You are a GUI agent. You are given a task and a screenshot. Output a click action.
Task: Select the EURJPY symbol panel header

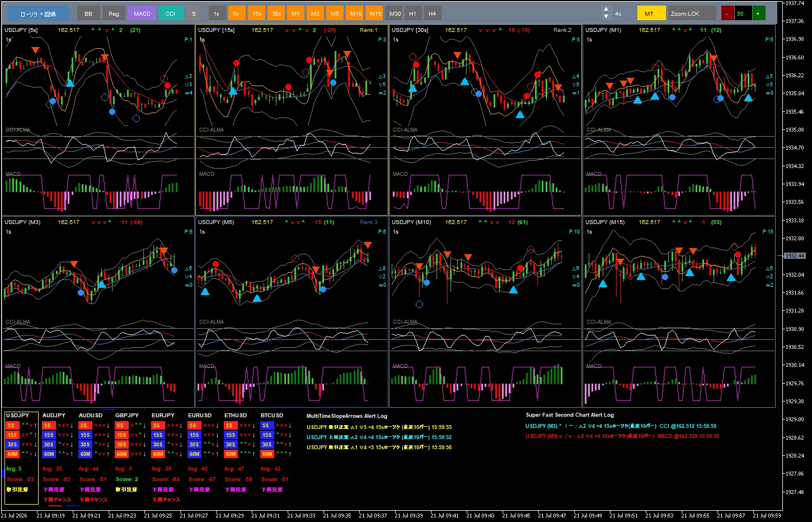[x=163, y=415]
